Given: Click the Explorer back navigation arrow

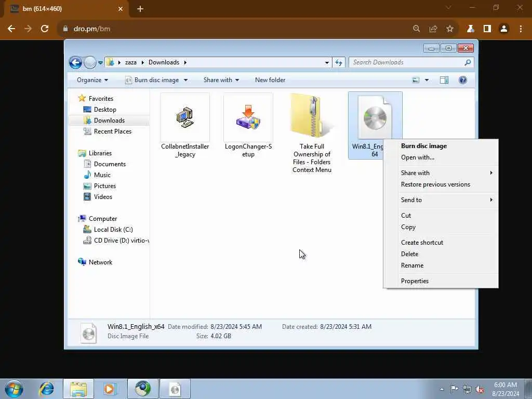Looking at the screenshot, I should click(x=75, y=62).
